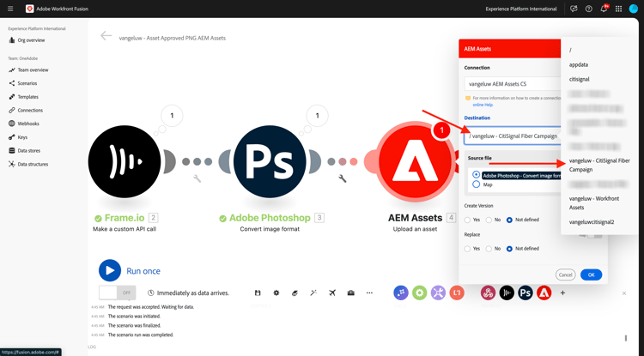Open Connections in sidebar

pyautogui.click(x=26, y=111)
